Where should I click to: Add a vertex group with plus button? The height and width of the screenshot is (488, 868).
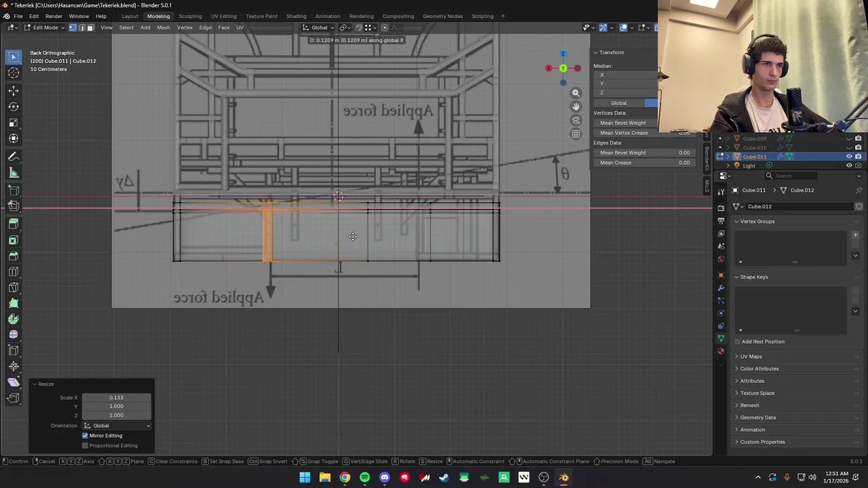[855, 235]
